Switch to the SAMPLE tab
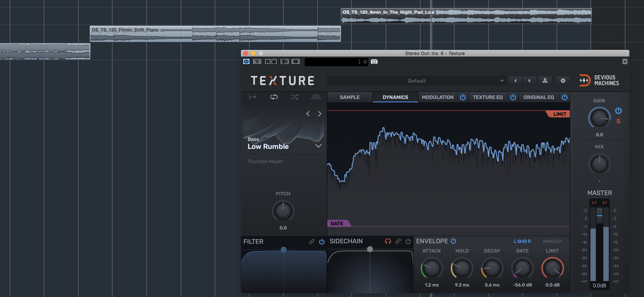The image size is (644, 297). click(349, 97)
